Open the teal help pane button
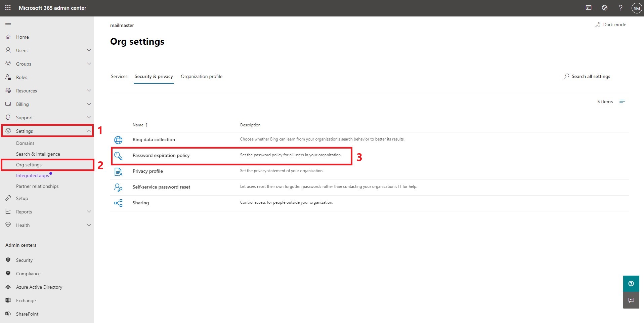 (x=631, y=284)
